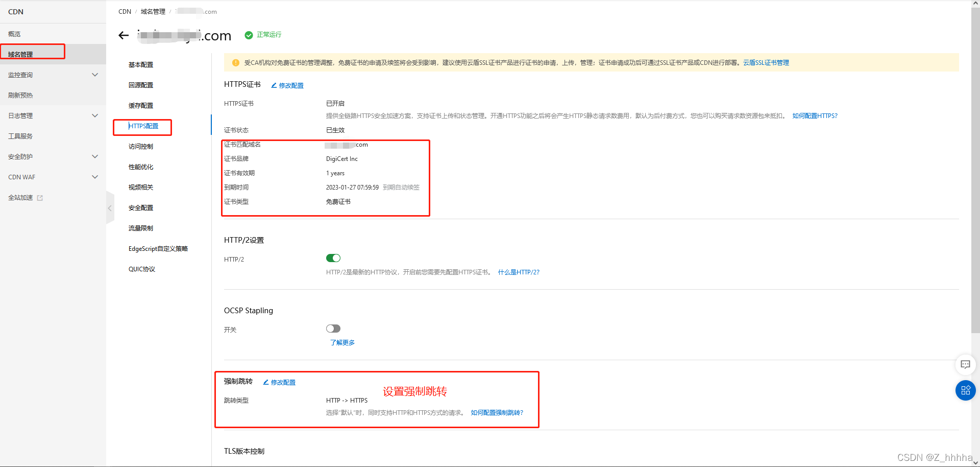Click the back arrow beside the domain name

pos(123,35)
